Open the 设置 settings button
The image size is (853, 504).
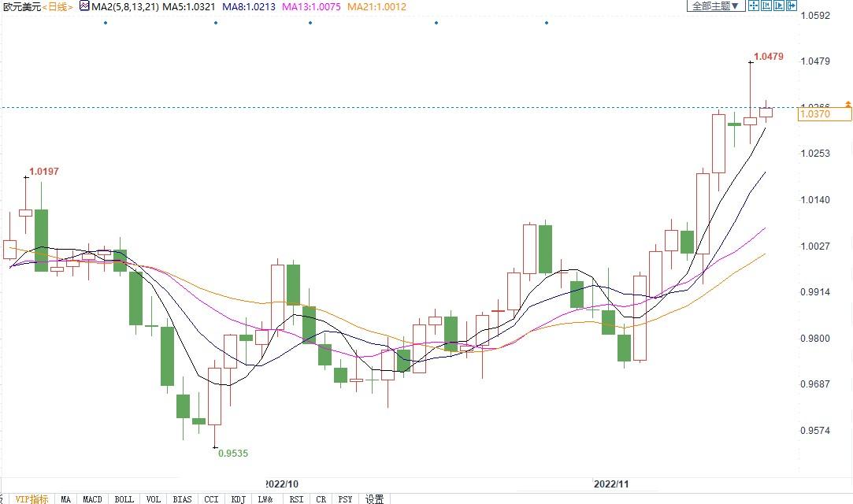[375, 498]
